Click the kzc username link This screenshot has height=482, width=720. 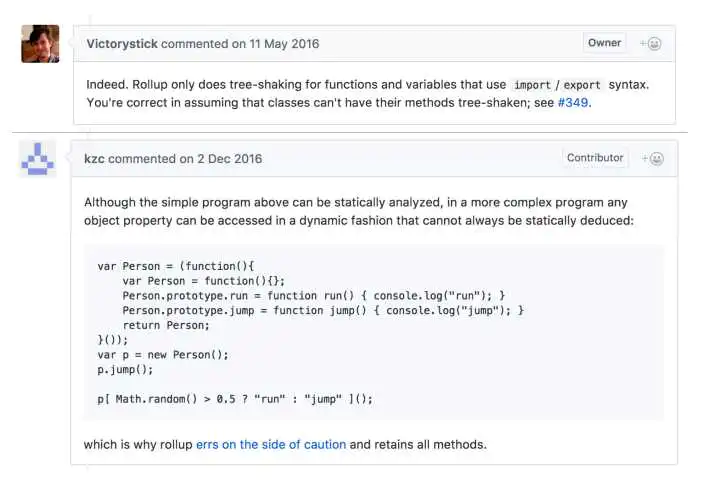pyautogui.click(x=94, y=158)
